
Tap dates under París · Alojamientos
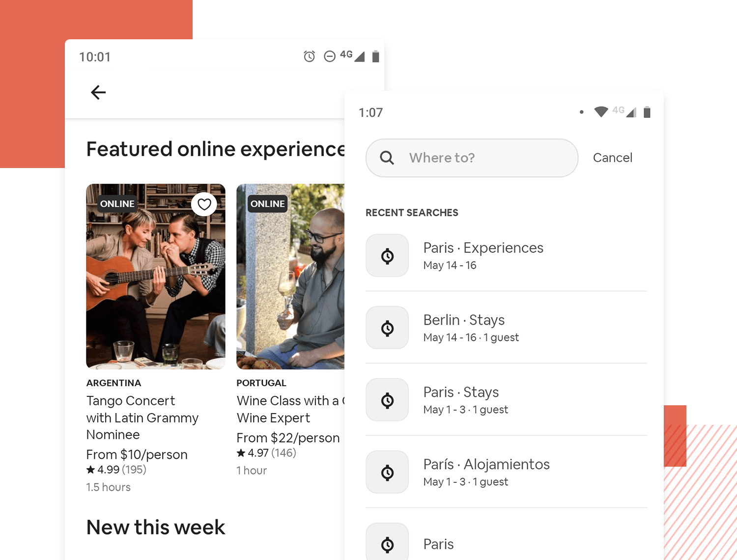(x=466, y=482)
